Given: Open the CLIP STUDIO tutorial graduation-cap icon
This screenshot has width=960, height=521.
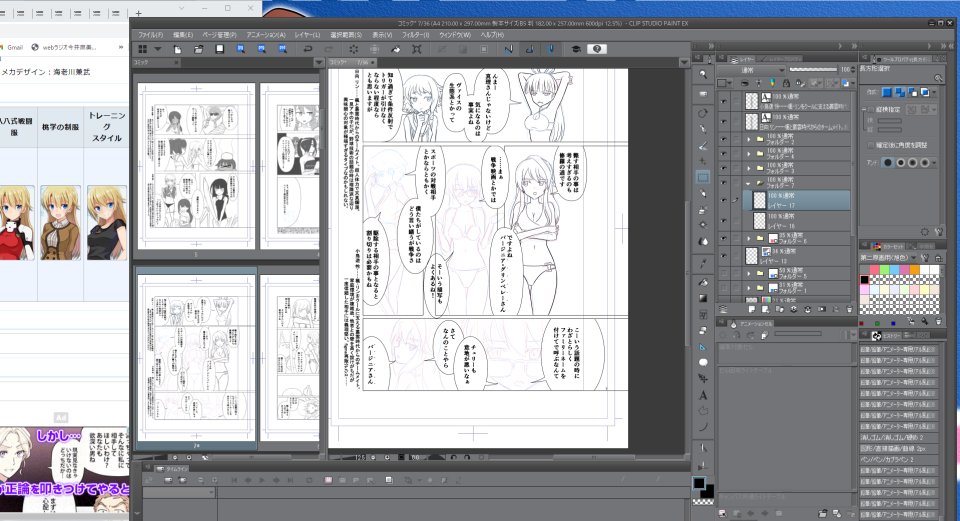Looking at the screenshot, I should (576, 49).
